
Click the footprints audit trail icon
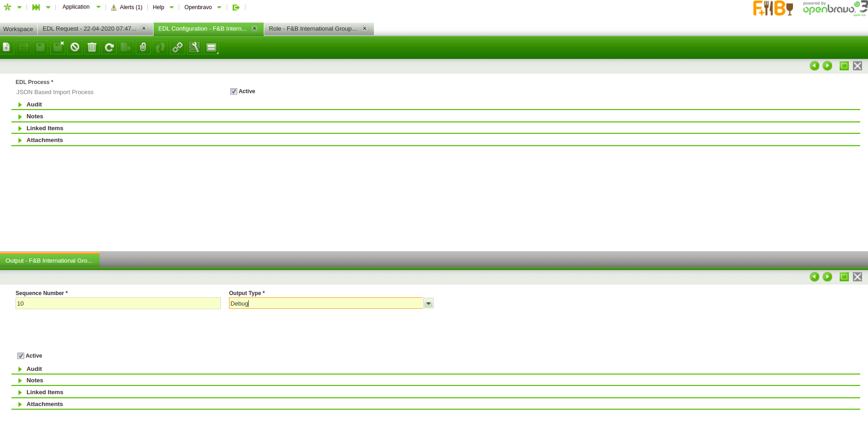160,47
